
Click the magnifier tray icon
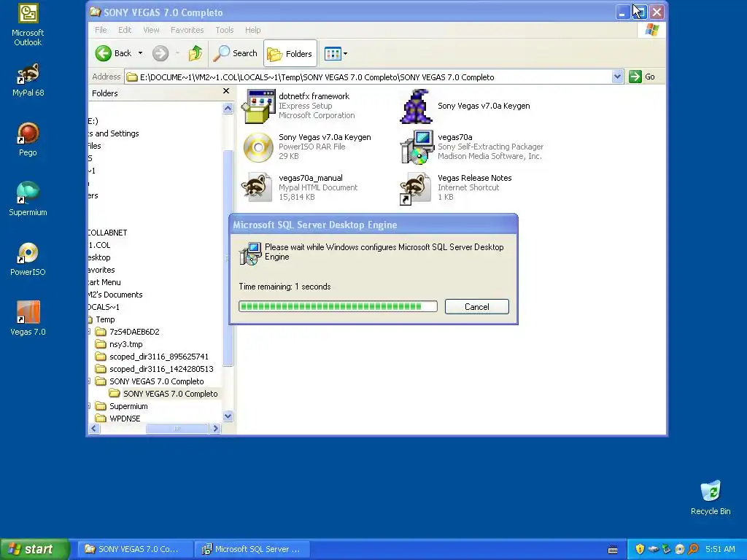693,549
